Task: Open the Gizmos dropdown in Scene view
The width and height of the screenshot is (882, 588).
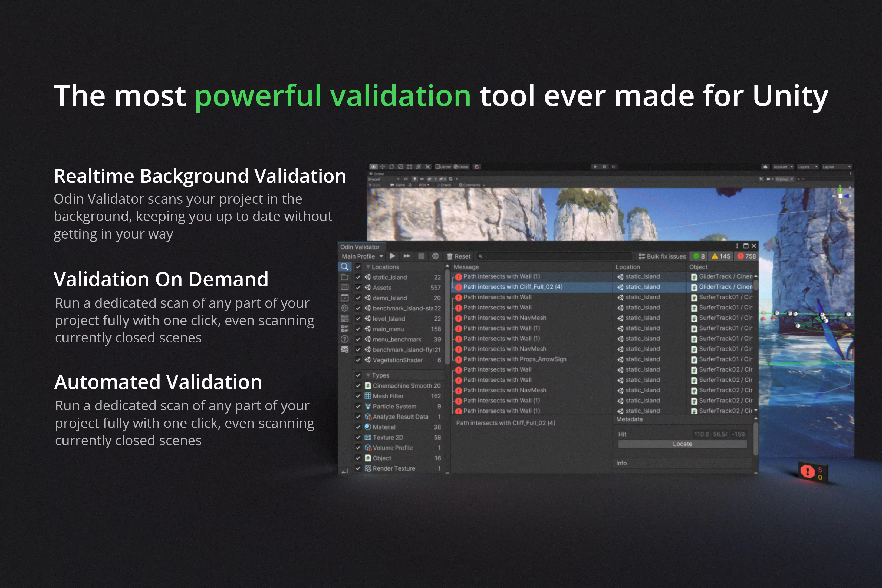Action: point(784,179)
